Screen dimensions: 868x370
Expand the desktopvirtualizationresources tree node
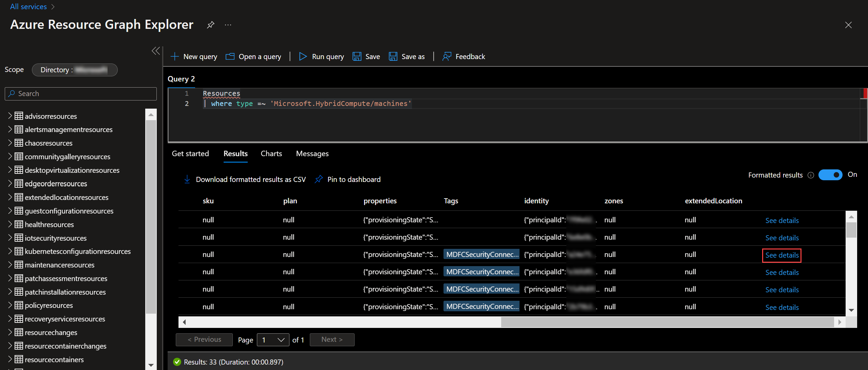[10, 170]
